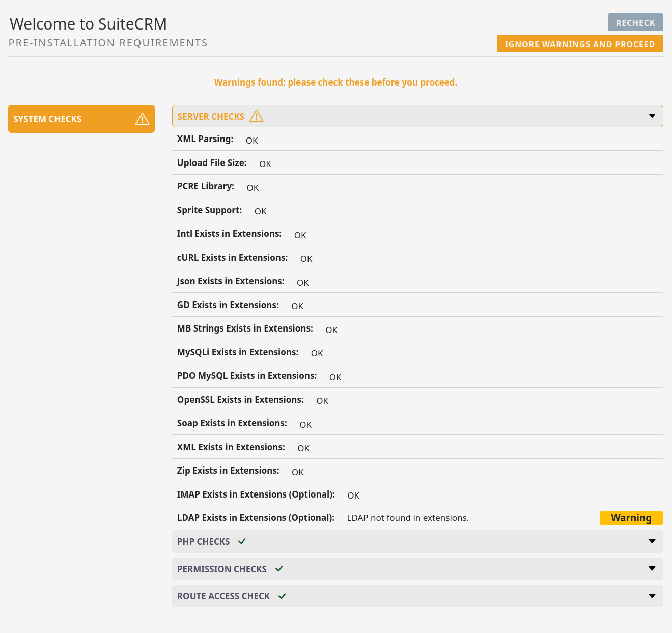Click the Route Access Check green checkmark

tap(282, 596)
